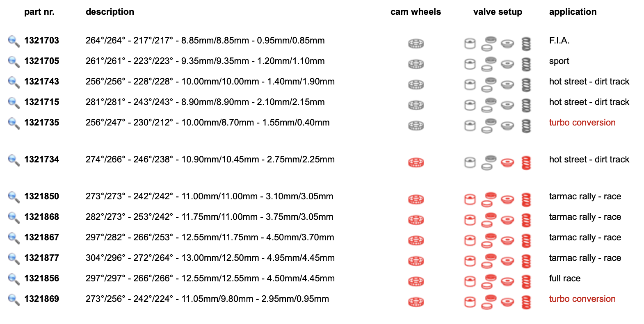
Task: Click the cam wheels column header
Action: point(416,12)
